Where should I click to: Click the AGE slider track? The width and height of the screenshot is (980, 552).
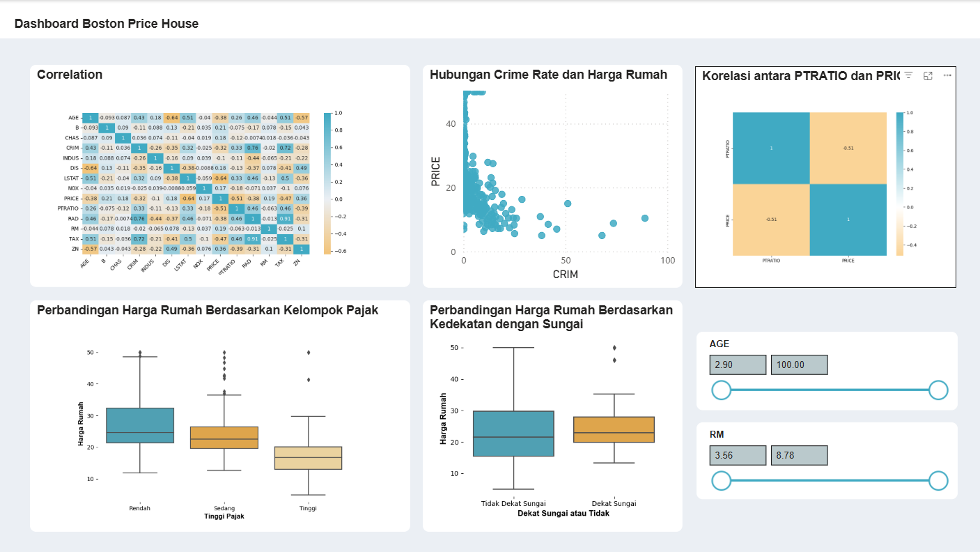click(x=829, y=390)
